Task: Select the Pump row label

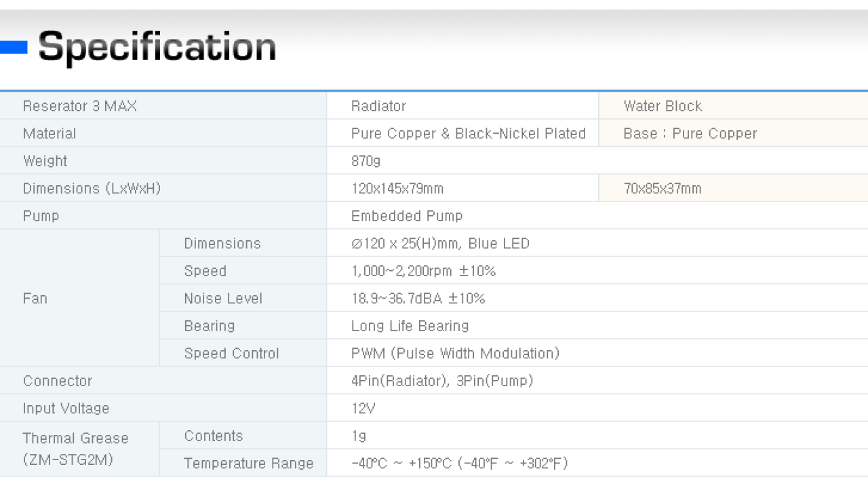Action: [41, 216]
